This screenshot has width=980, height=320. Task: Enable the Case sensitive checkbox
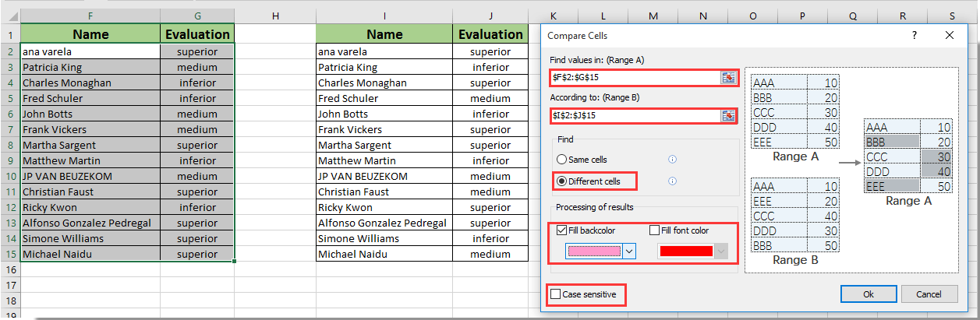click(555, 295)
